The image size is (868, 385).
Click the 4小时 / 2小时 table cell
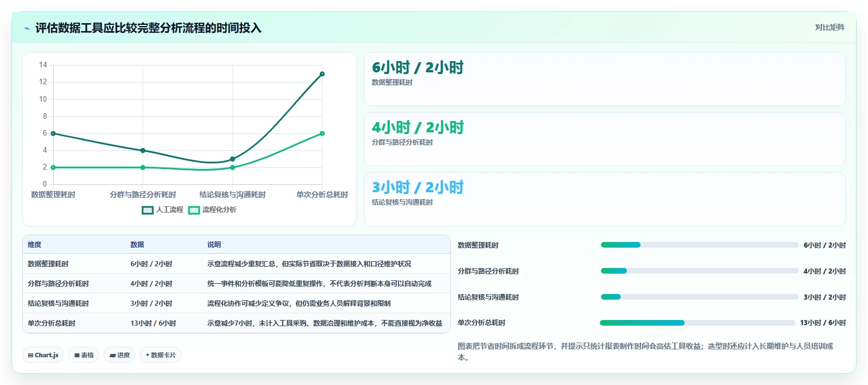click(x=151, y=284)
